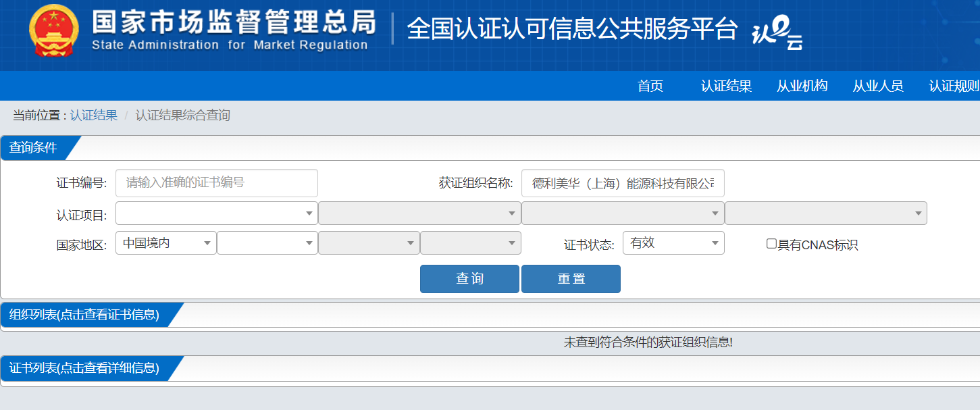Follow the 认证结果 breadcrumb link
The width and height of the screenshot is (980, 410).
[93, 116]
